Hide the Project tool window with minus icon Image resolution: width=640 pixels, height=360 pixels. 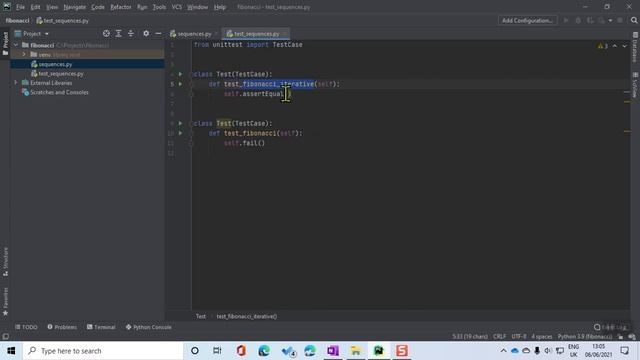(158, 33)
